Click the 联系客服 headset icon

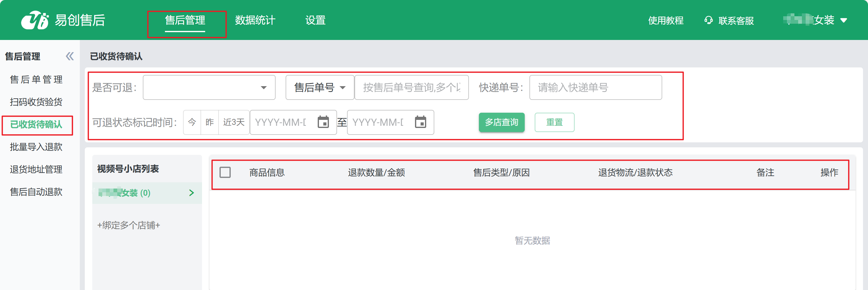click(x=708, y=20)
